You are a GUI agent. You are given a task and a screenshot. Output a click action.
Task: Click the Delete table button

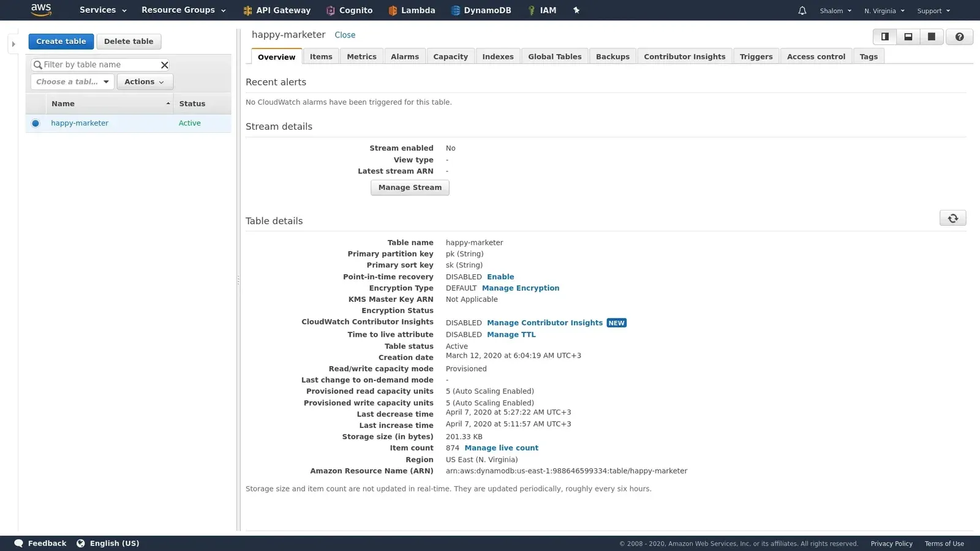[x=129, y=42]
